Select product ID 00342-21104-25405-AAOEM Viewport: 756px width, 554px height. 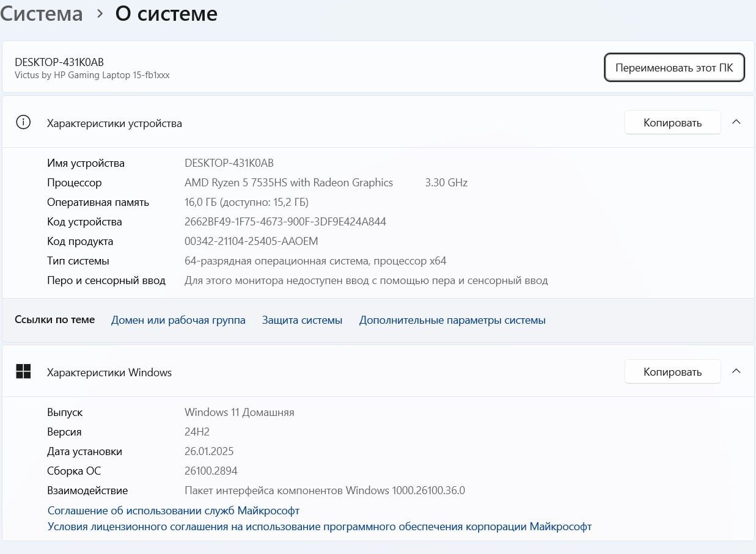click(251, 241)
